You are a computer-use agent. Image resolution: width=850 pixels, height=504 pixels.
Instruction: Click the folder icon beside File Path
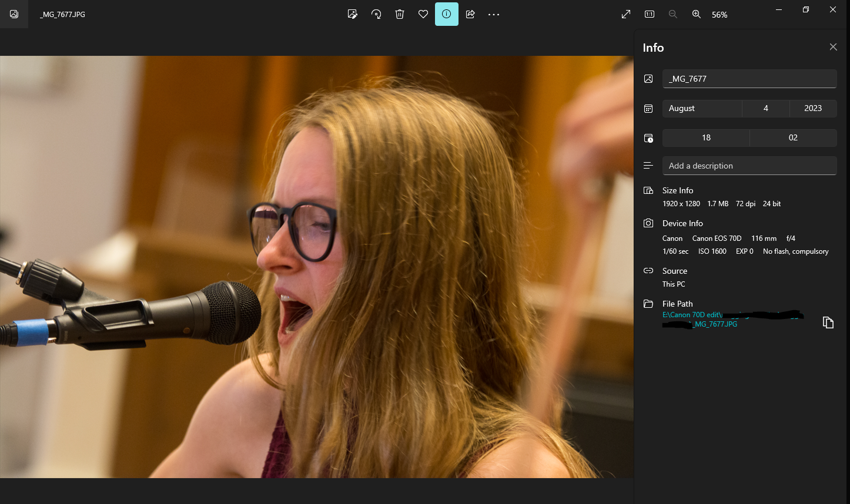[x=648, y=304]
